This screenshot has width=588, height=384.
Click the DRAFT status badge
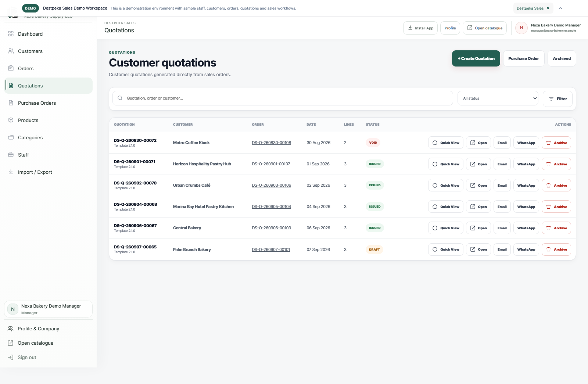374,250
